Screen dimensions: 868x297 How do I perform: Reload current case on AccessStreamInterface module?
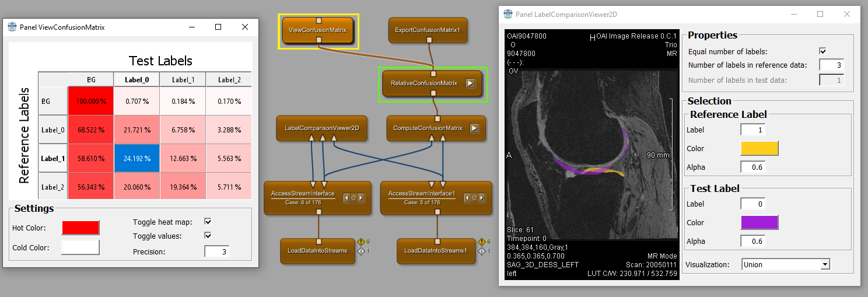[x=353, y=198]
